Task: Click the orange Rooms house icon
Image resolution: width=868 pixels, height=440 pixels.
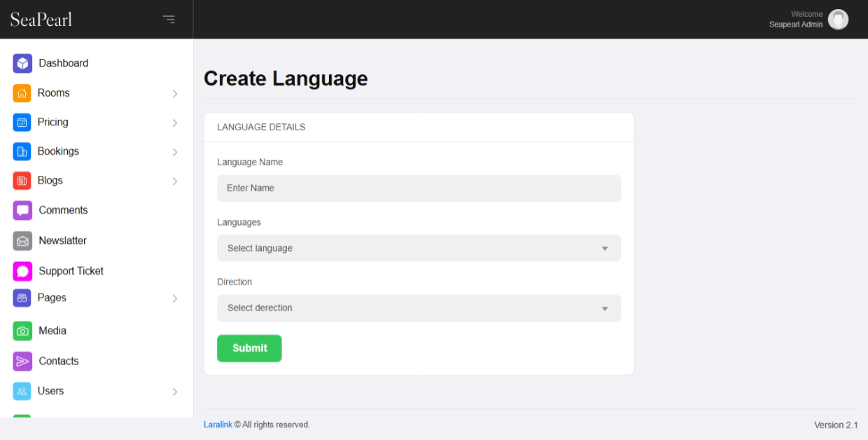Action: click(x=22, y=93)
